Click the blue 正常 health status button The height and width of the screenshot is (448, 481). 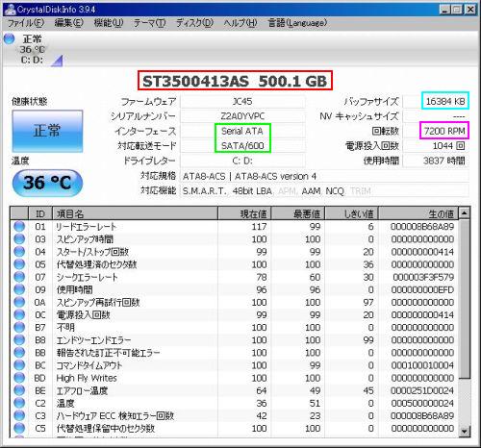47,131
